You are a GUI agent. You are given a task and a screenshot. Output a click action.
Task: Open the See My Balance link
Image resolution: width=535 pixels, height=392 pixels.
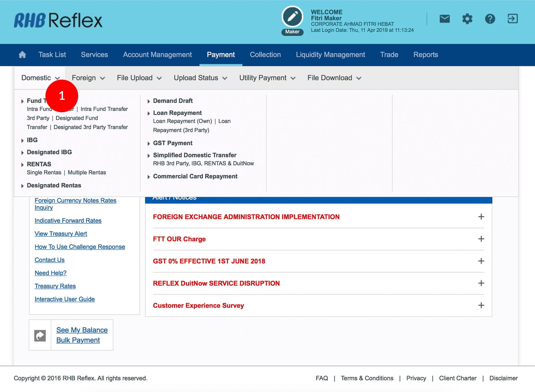pyautogui.click(x=82, y=330)
